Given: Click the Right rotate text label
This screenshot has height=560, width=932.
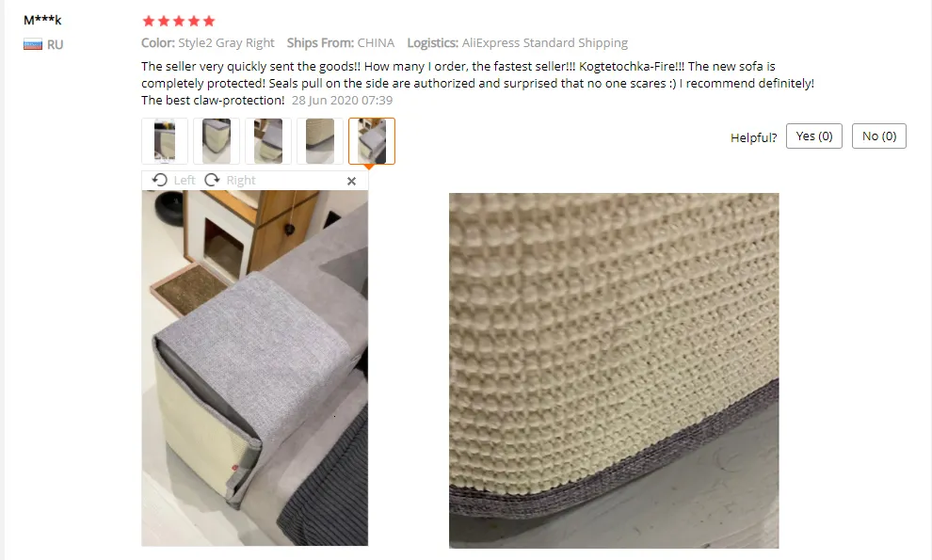Looking at the screenshot, I should [241, 180].
